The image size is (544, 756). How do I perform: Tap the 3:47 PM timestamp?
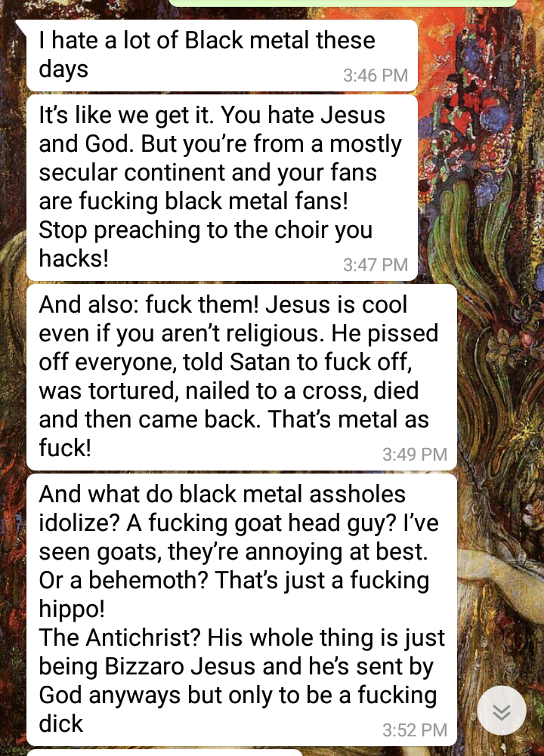pyautogui.click(x=376, y=264)
